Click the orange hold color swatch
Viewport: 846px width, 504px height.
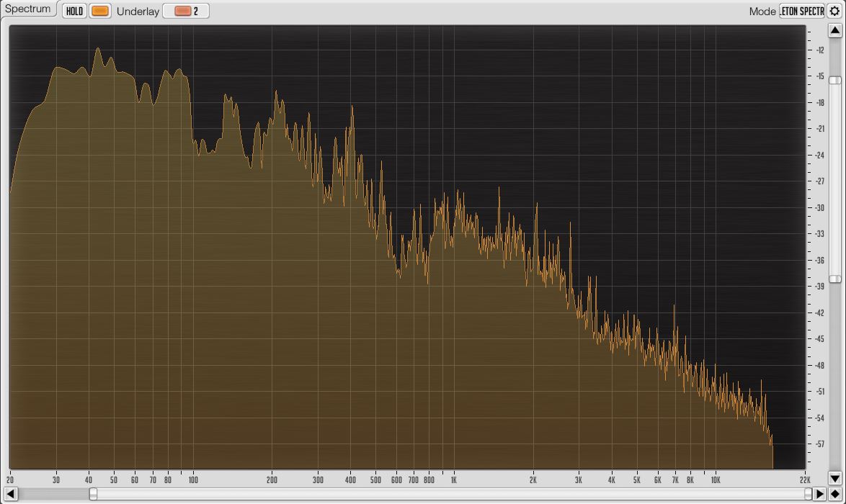tap(99, 12)
